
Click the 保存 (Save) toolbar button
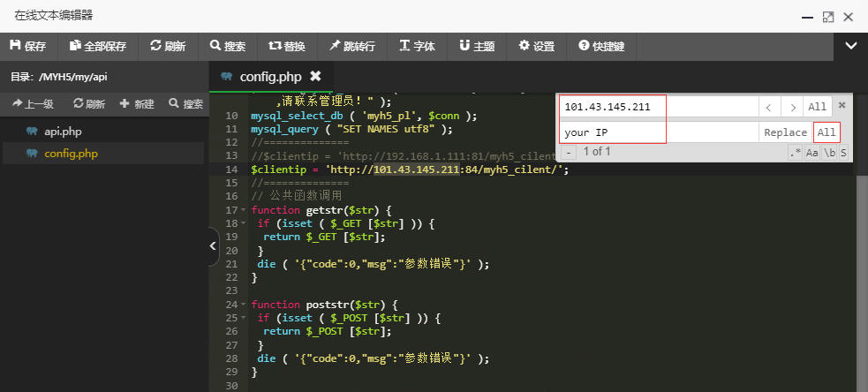[x=28, y=46]
